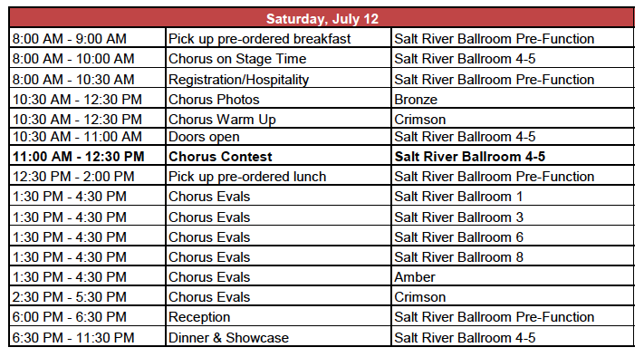This screenshot has height=357, width=644.
Task: Click the Chorus on Stage Time cell
Action: point(278,58)
